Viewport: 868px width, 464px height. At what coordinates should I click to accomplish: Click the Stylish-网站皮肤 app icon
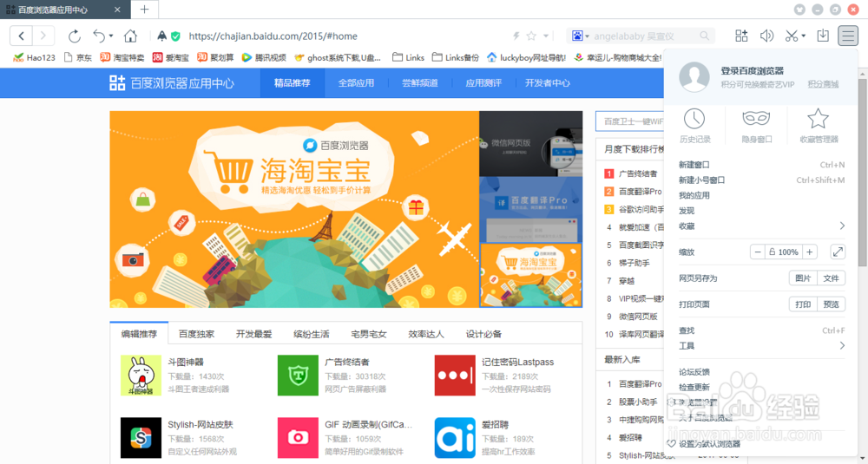click(x=141, y=438)
